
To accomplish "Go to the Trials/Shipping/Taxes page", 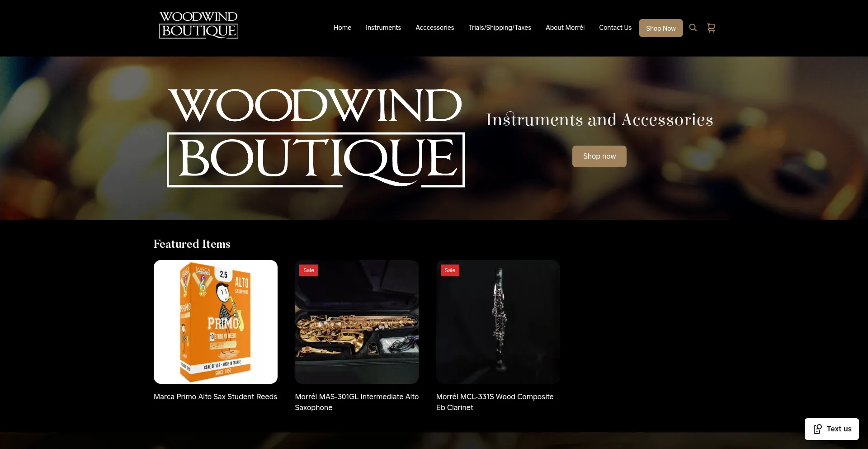I will [500, 28].
